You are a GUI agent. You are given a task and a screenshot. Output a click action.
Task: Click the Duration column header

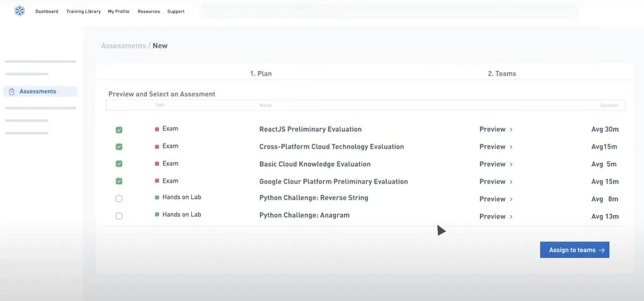pos(609,105)
